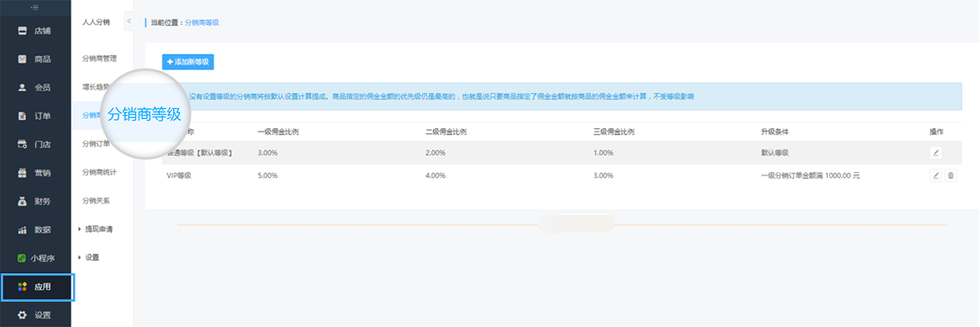The height and width of the screenshot is (327, 980).
Task: Click 添加新等级 button
Action: point(187,61)
